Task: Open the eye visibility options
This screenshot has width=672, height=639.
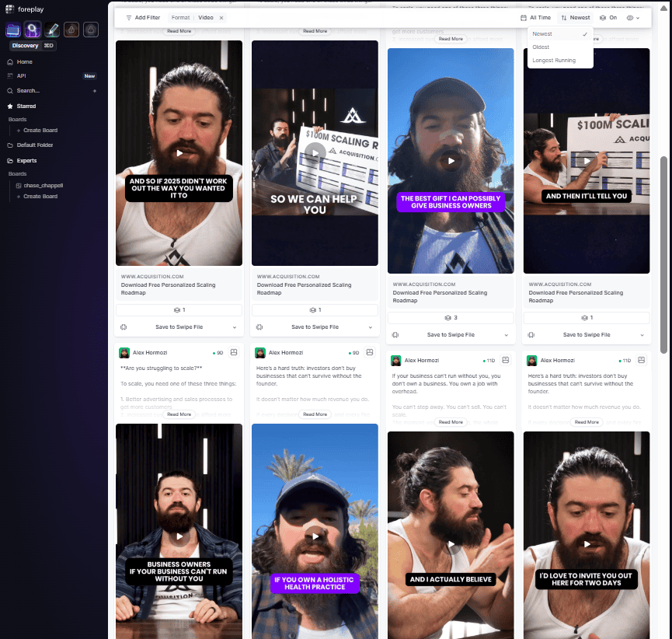Action: click(x=633, y=17)
